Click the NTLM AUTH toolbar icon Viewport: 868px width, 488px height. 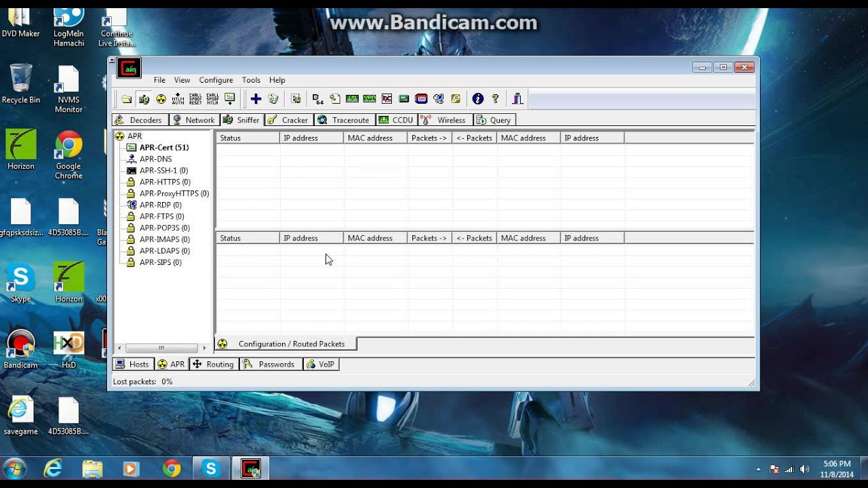(x=178, y=99)
